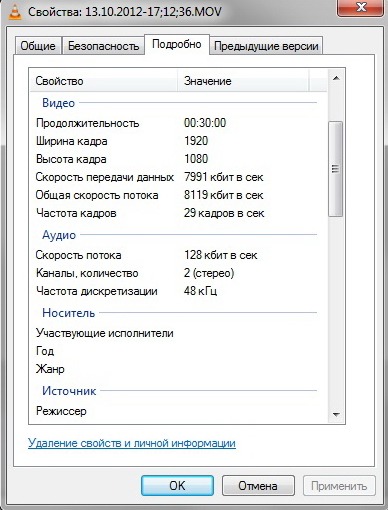Click the frame height value 1080
388x510 pixels.
[x=196, y=159]
